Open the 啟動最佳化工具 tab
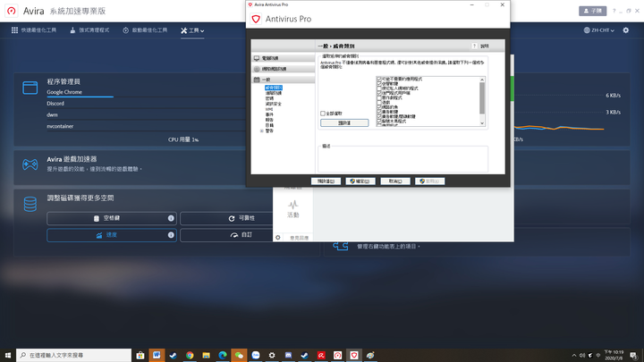 pyautogui.click(x=145, y=30)
